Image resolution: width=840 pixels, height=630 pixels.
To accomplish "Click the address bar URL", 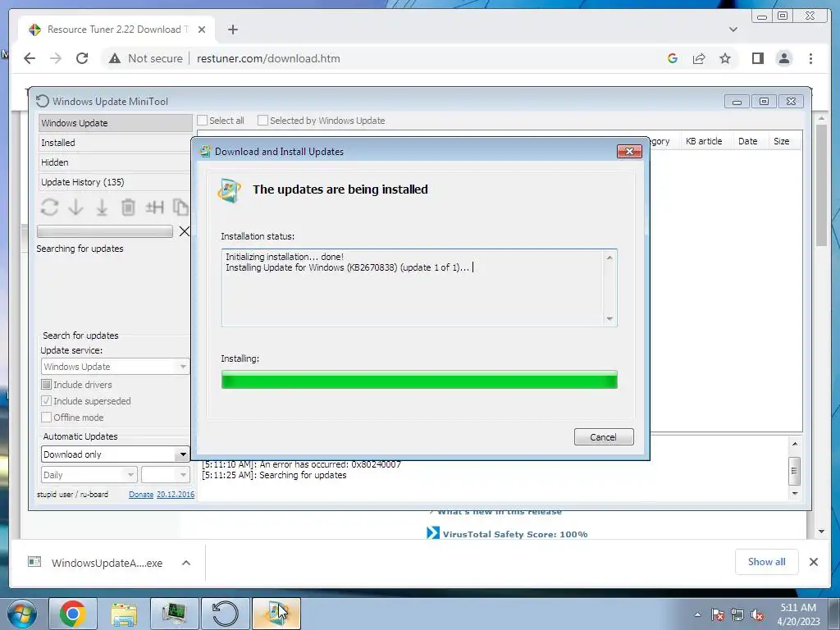I will (268, 58).
